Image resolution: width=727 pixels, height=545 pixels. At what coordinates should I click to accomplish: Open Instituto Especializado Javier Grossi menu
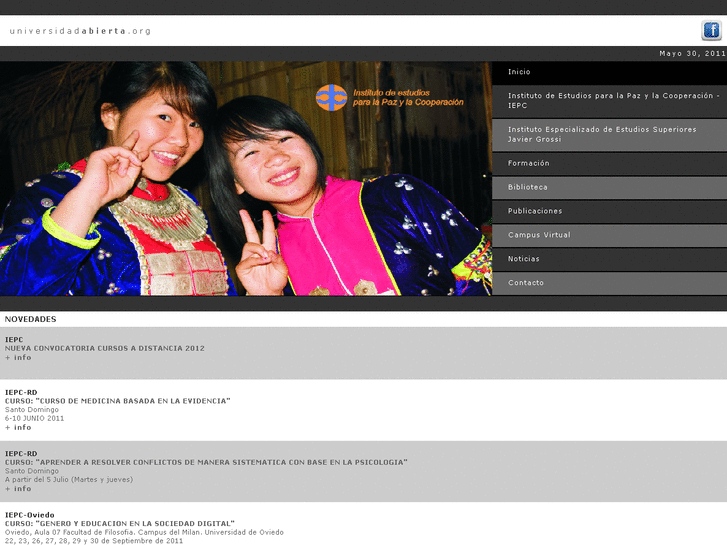pos(609,135)
